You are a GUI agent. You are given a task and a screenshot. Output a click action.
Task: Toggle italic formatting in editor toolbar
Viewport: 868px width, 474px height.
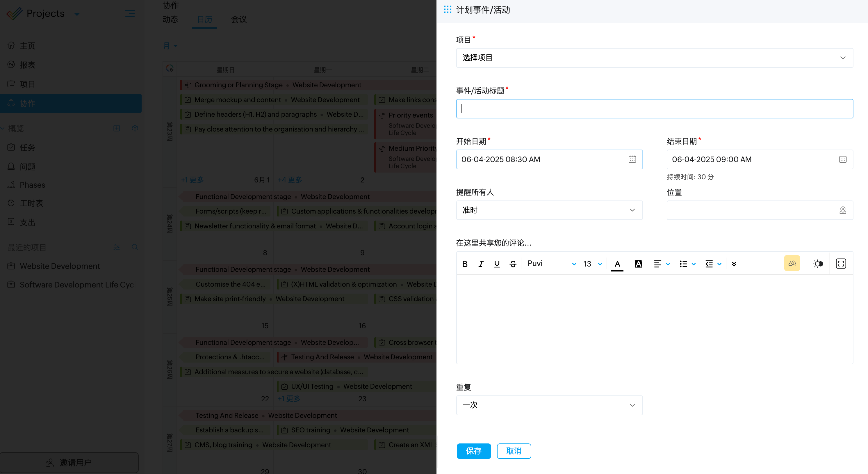point(481,264)
